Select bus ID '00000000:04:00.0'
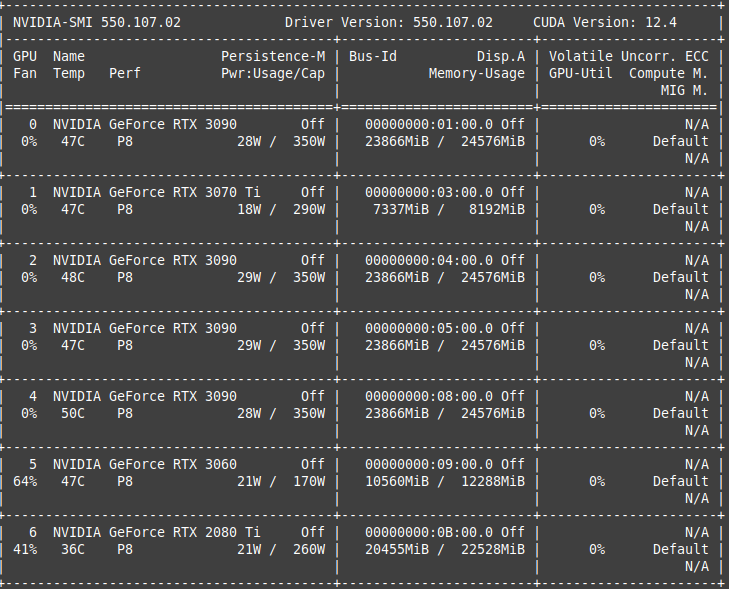729x589 pixels. pos(429,260)
